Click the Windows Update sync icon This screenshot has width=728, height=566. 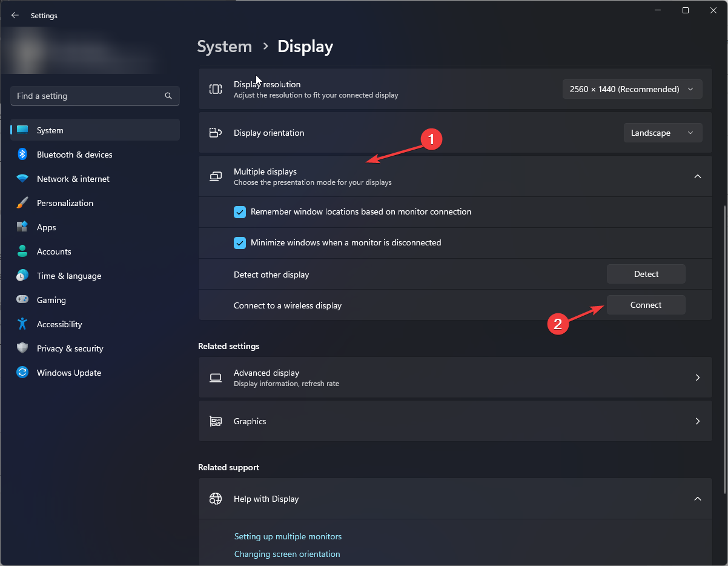pyautogui.click(x=22, y=373)
